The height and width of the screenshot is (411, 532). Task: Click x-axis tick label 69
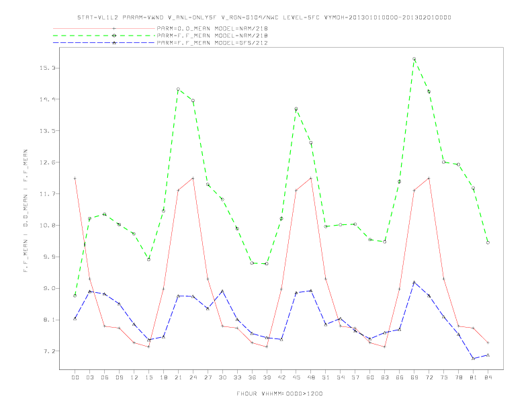pos(414,377)
